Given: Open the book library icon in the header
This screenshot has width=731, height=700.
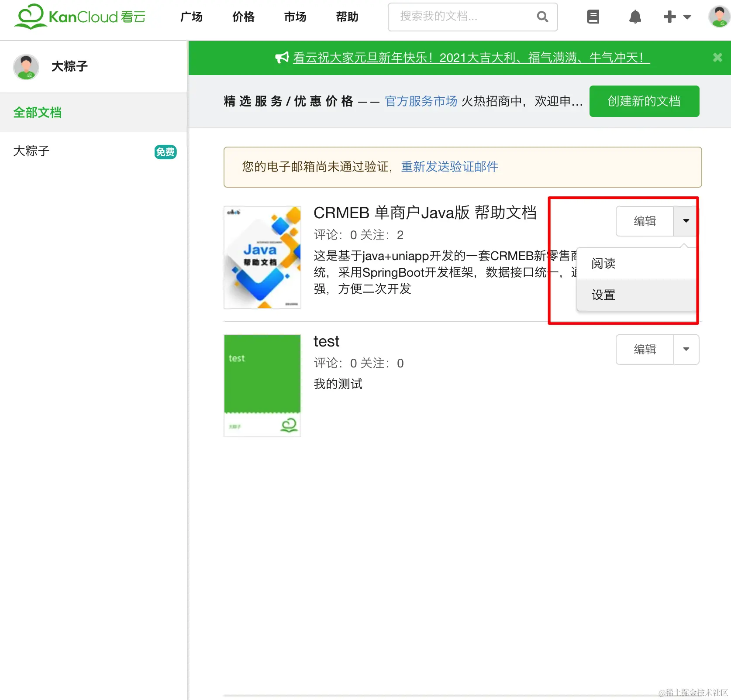Looking at the screenshot, I should pos(593,17).
